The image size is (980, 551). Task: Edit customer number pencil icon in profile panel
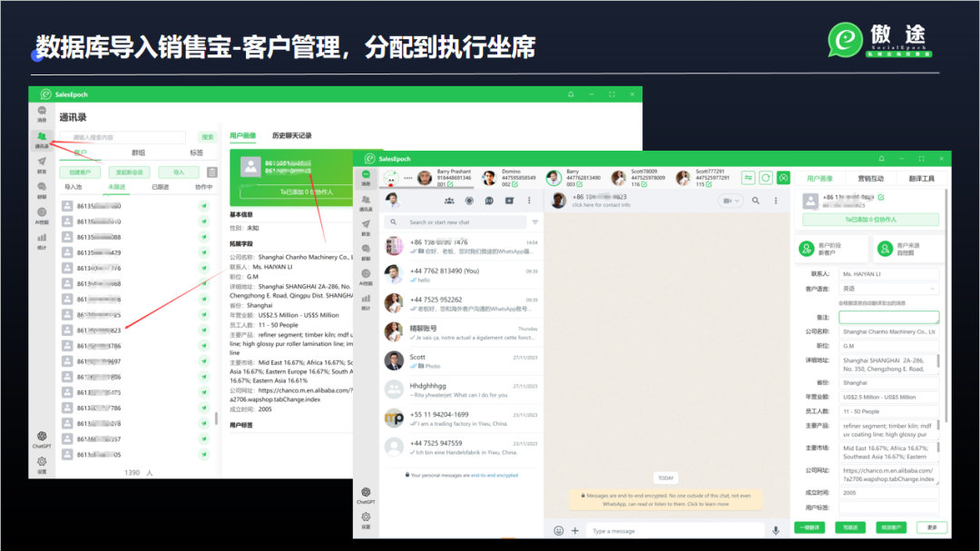click(880, 197)
